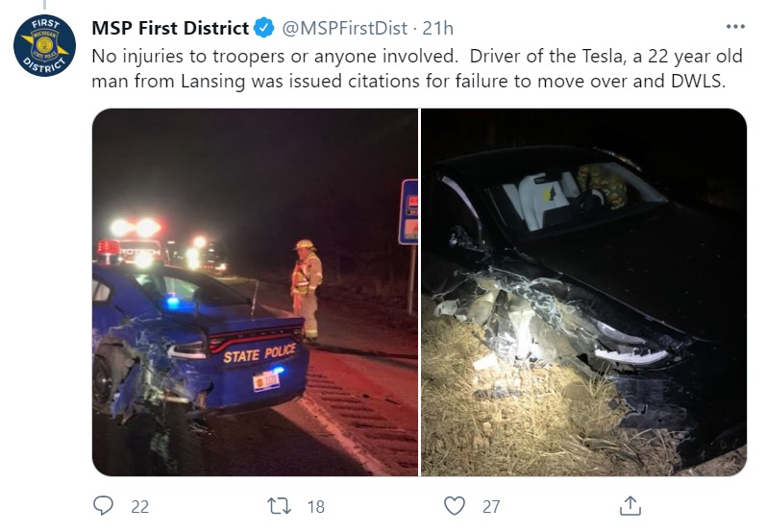Share the tweet using the upload icon
The width and height of the screenshot is (766, 532).
pos(630,505)
